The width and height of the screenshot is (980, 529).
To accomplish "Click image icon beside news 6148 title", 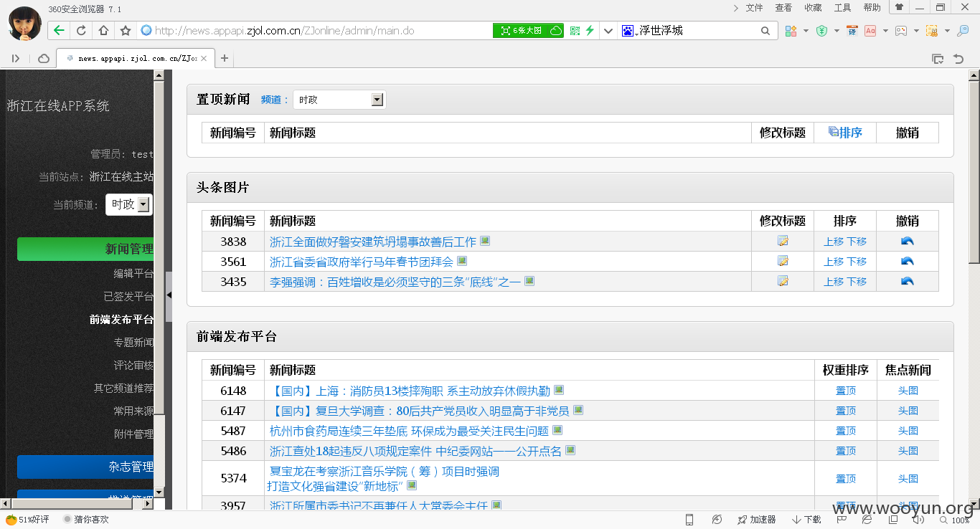I will click(559, 390).
